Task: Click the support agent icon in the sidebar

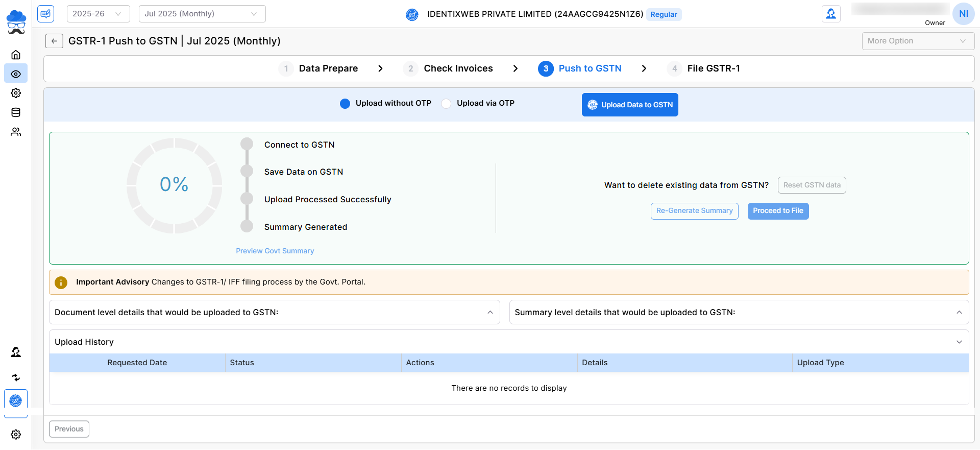Action: click(16, 352)
